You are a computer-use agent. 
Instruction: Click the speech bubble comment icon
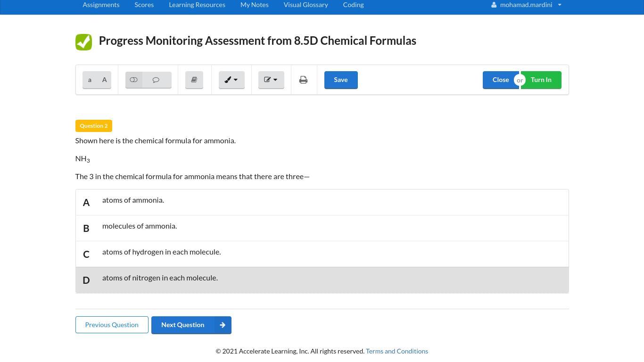click(x=156, y=80)
